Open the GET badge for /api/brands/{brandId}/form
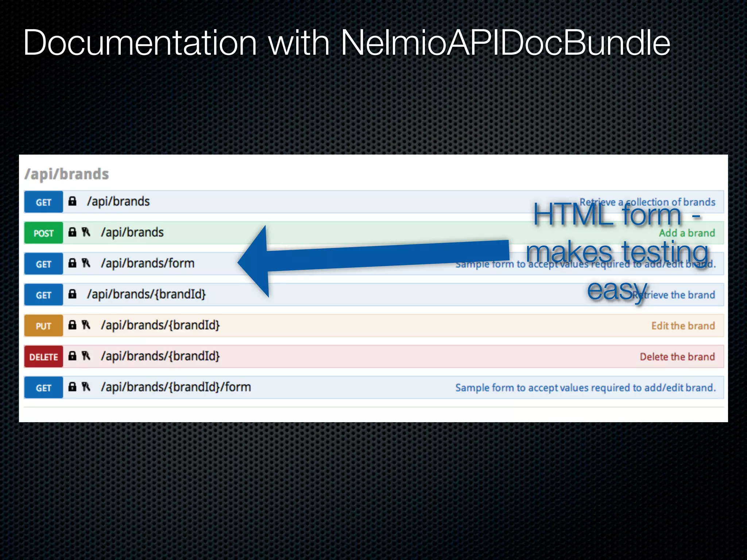Image resolution: width=747 pixels, height=560 pixels. pyautogui.click(x=43, y=388)
